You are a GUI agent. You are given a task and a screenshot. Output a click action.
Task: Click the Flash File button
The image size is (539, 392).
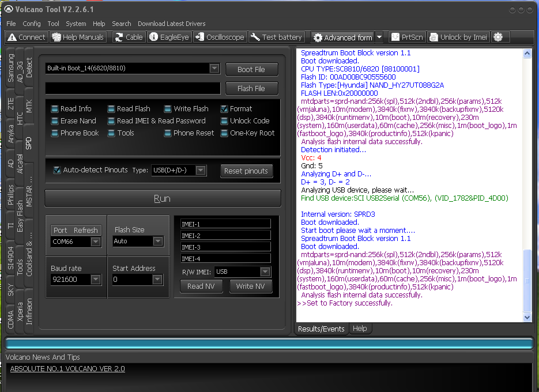251,88
